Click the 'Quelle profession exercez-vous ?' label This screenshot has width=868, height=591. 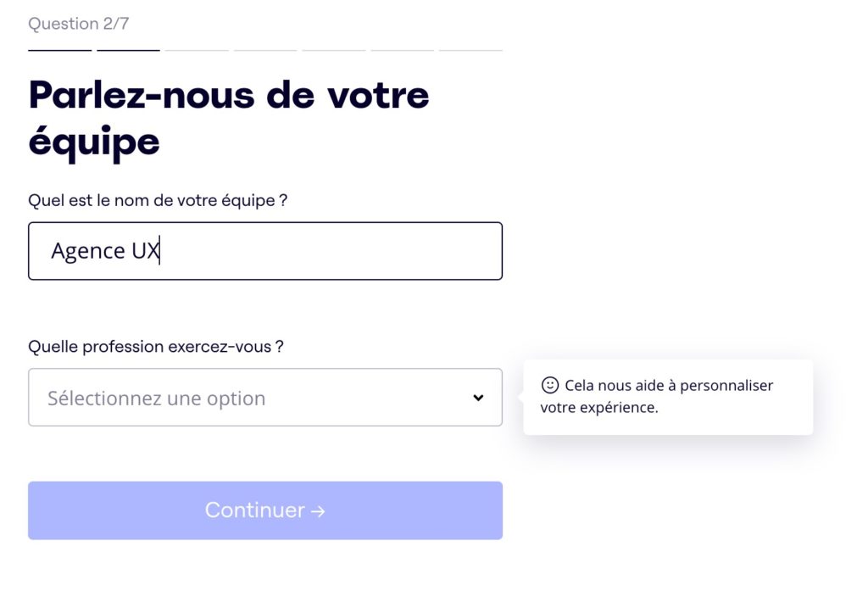click(x=157, y=347)
